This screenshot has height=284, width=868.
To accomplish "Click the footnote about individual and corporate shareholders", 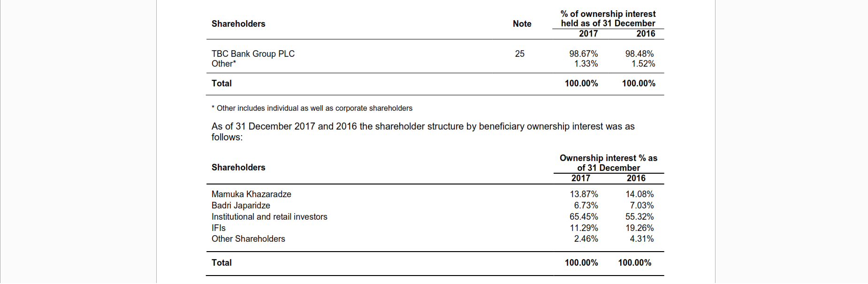I will pyautogui.click(x=312, y=108).
